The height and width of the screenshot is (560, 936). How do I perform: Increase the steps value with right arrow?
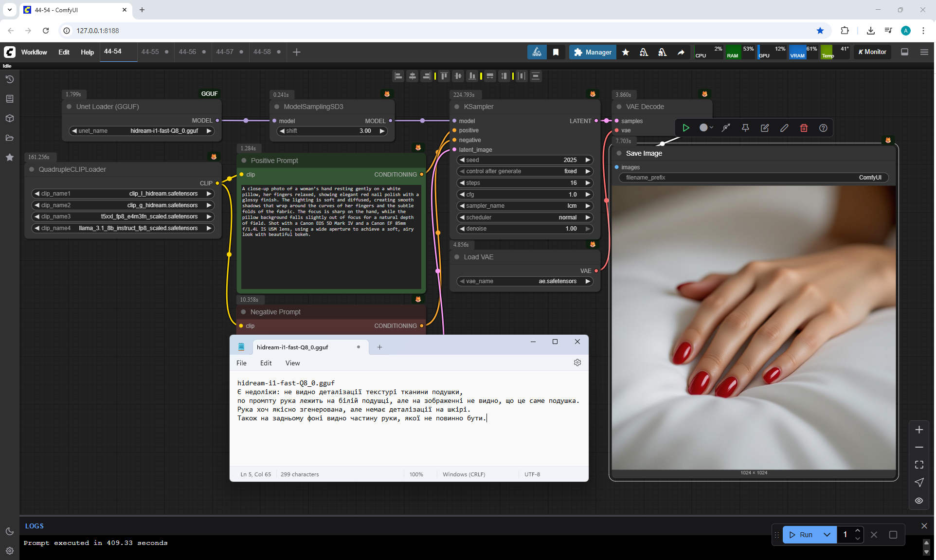coord(588,183)
